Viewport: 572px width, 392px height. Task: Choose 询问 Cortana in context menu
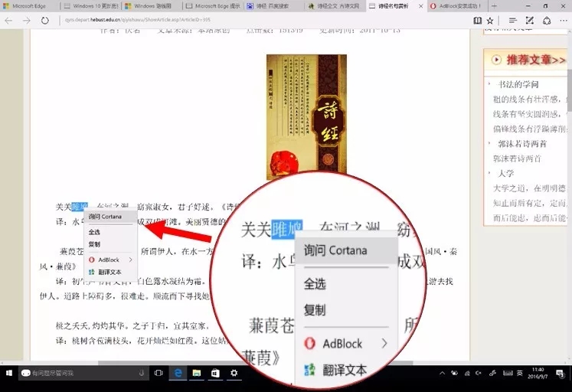(110, 217)
